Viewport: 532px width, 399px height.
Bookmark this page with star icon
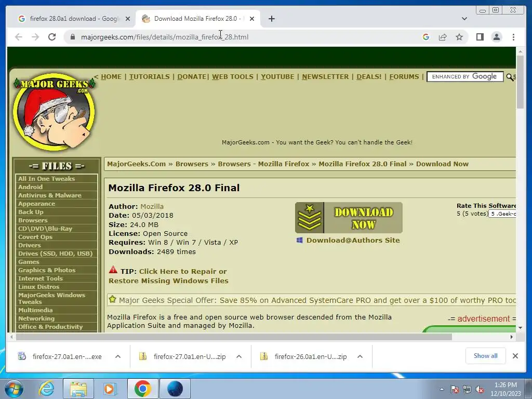459,37
